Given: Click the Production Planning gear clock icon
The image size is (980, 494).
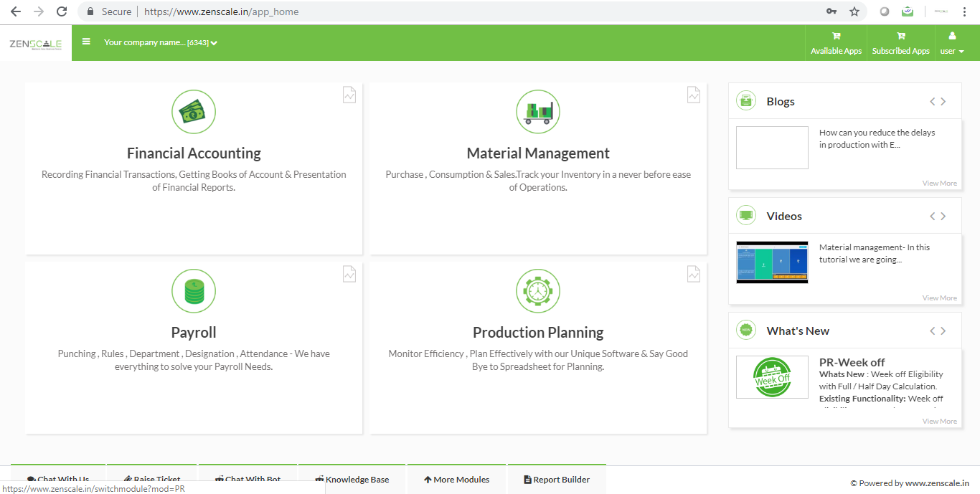Looking at the screenshot, I should coord(538,291).
